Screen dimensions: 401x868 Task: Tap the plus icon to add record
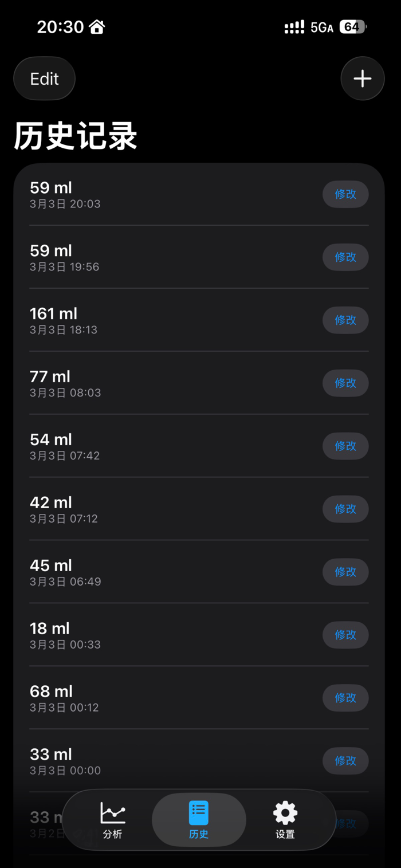click(362, 78)
